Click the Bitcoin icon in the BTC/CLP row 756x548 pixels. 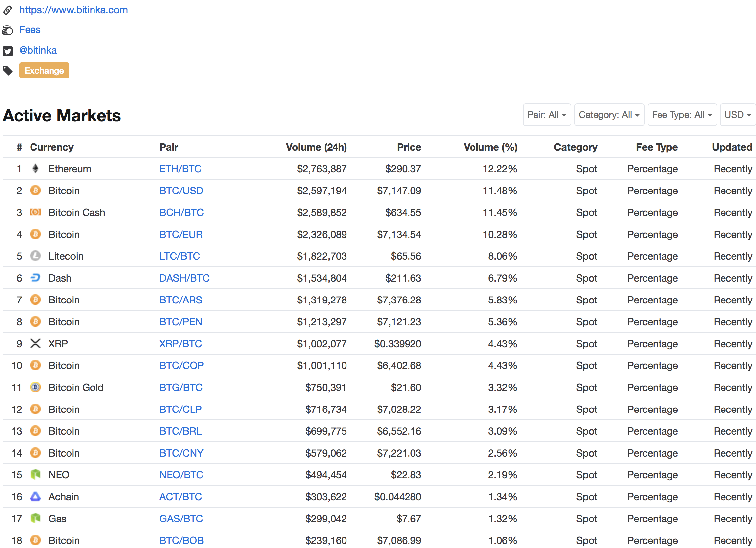[x=35, y=409]
